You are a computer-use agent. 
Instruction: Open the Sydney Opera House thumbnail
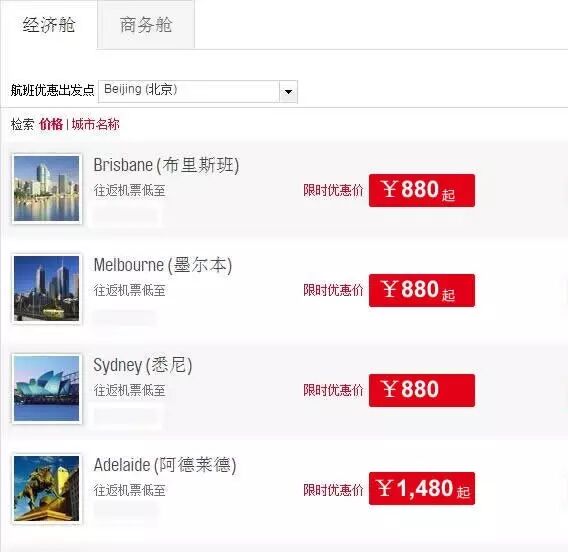[x=46, y=388]
